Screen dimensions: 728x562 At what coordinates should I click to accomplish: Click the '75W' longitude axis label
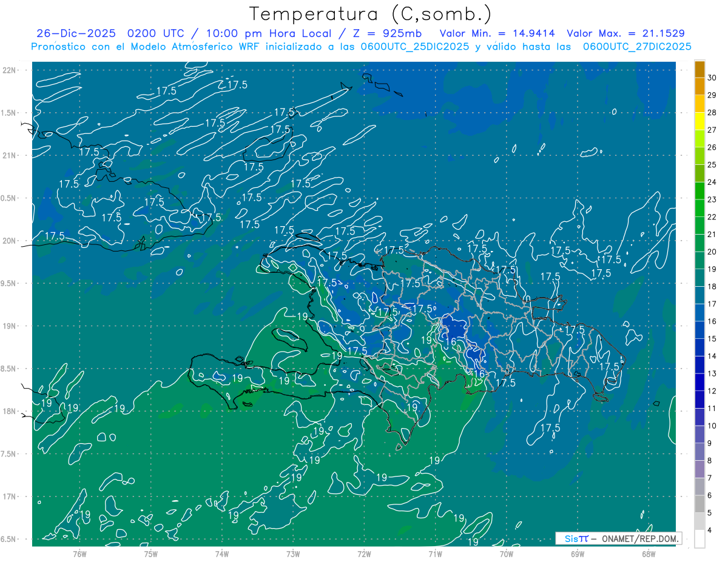click(x=150, y=554)
